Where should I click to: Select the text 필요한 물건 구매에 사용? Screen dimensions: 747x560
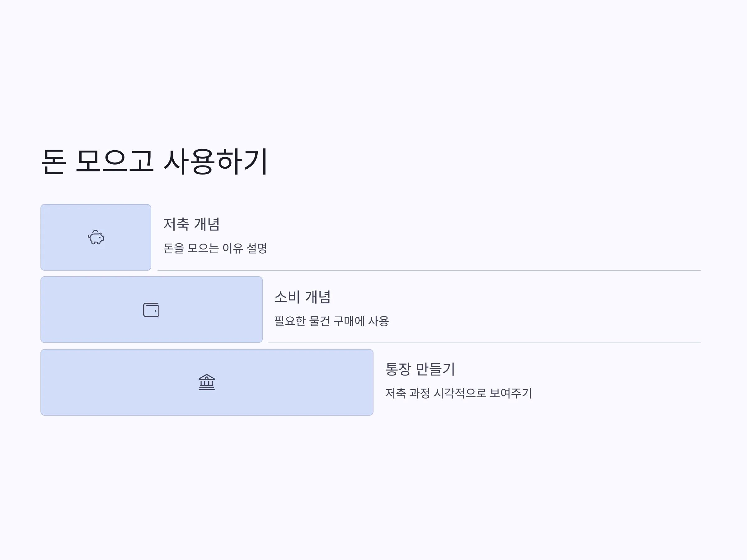pyautogui.click(x=331, y=321)
